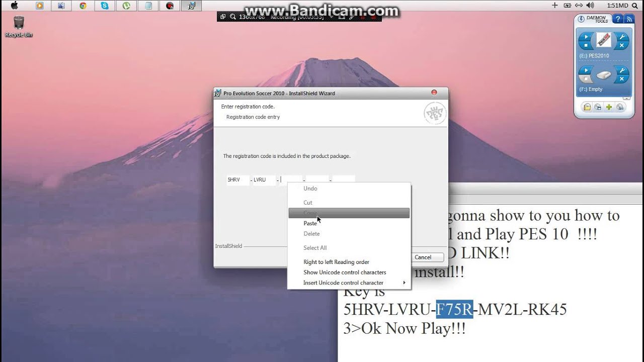The height and width of the screenshot is (362, 644).
Task: Choose Right to left Reading order
Action: [x=349, y=262]
